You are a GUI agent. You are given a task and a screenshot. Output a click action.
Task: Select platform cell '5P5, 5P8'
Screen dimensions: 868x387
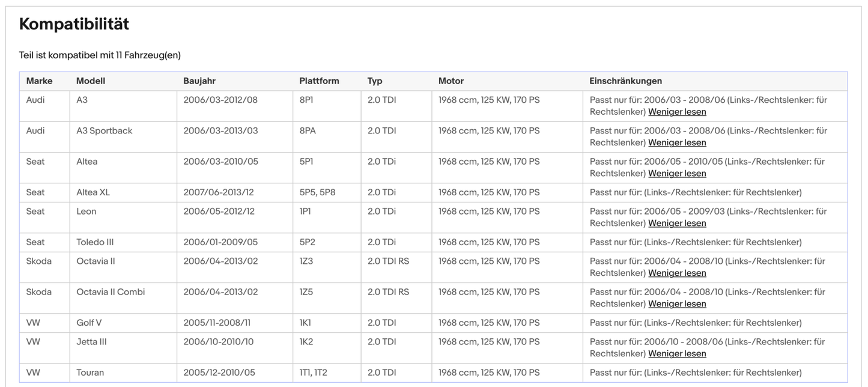pyautogui.click(x=317, y=192)
